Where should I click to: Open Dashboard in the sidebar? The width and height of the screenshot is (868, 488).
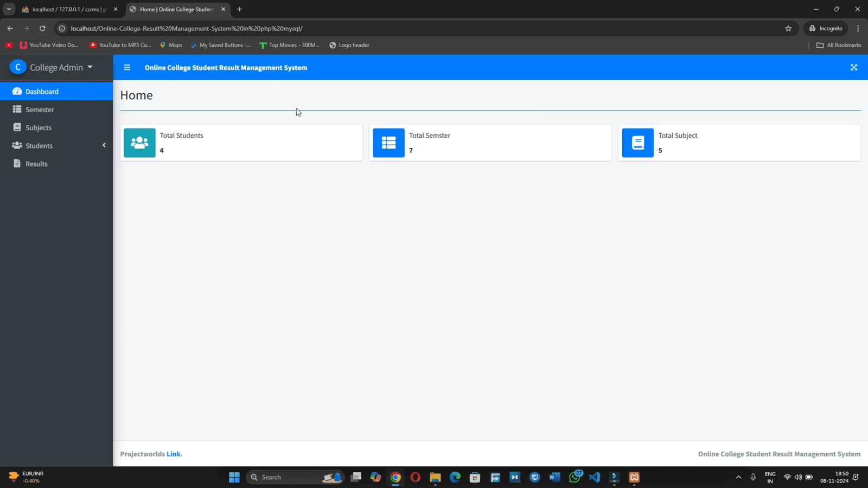click(42, 92)
